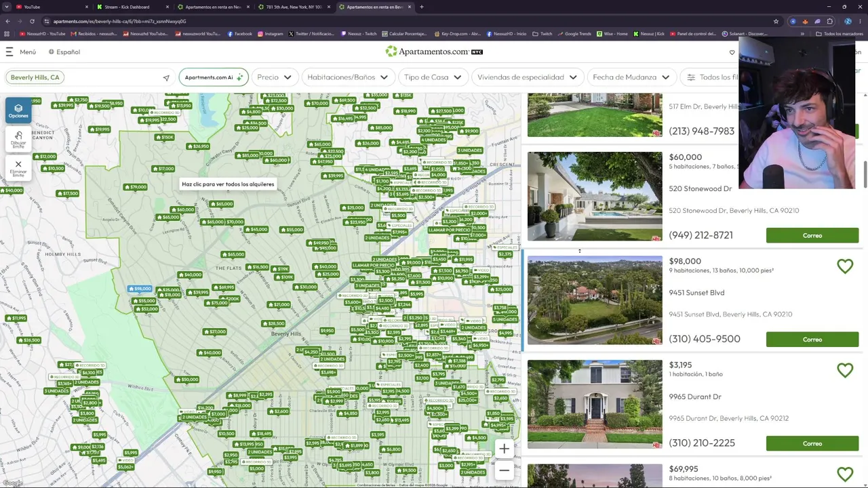868x488 pixels.
Task: Click the $27,000 map price pin
Action: point(215,331)
